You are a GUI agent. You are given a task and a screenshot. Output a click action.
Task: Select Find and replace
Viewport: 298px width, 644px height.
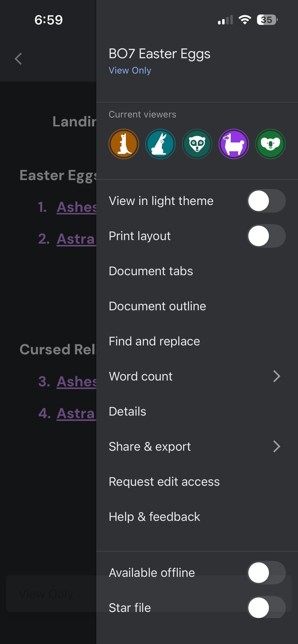click(154, 341)
